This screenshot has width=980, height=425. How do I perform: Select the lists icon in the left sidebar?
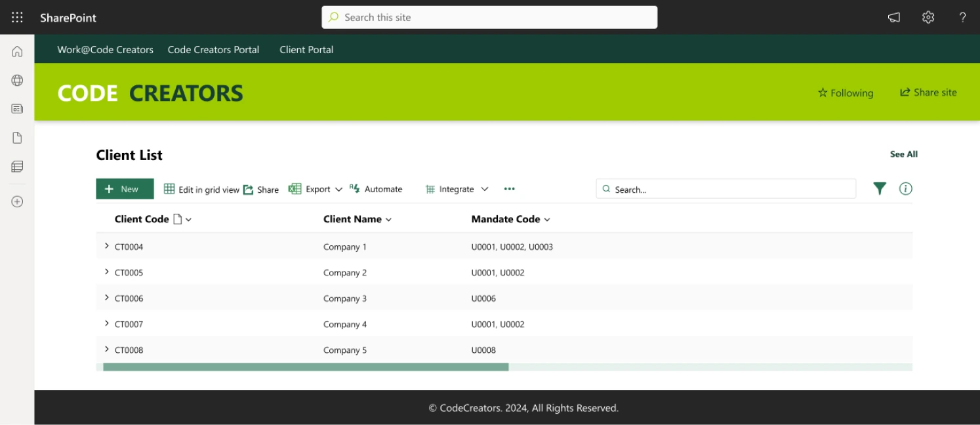pos(16,166)
